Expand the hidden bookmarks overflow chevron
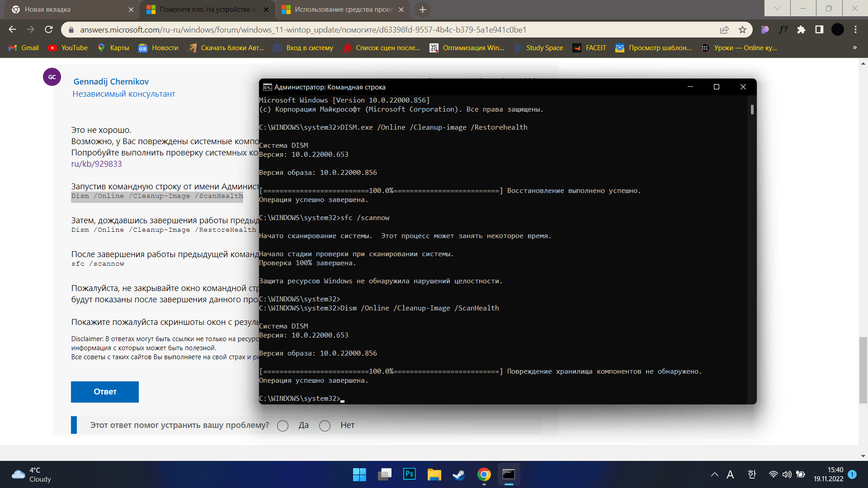Image resolution: width=868 pixels, height=488 pixels. [x=854, y=47]
